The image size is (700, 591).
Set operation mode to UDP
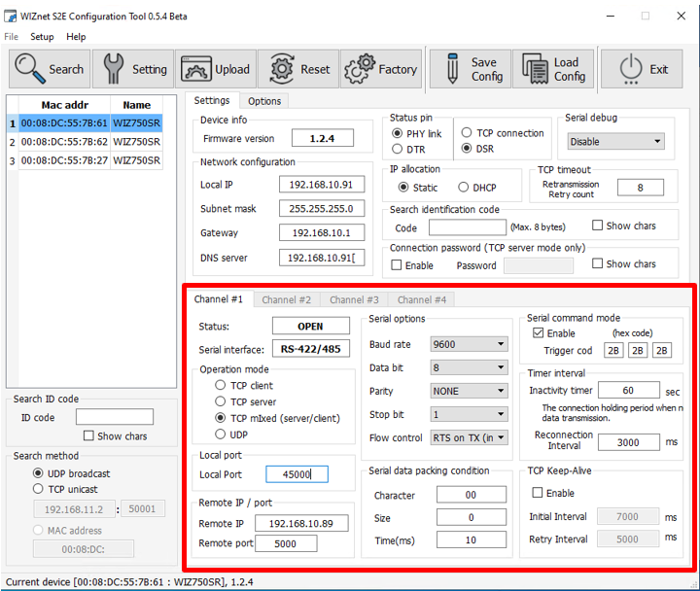[x=220, y=434]
